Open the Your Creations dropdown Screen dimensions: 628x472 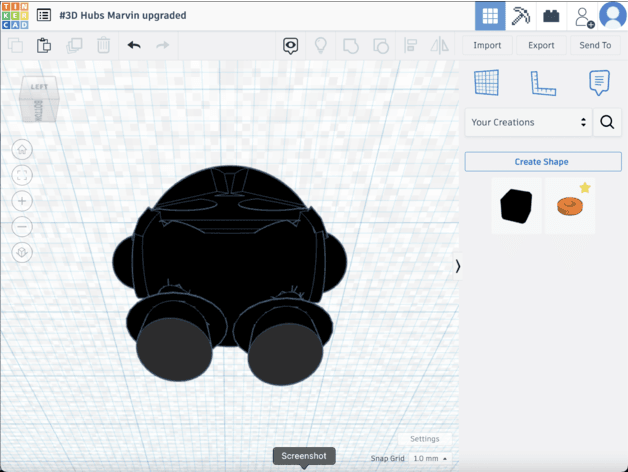[528, 122]
